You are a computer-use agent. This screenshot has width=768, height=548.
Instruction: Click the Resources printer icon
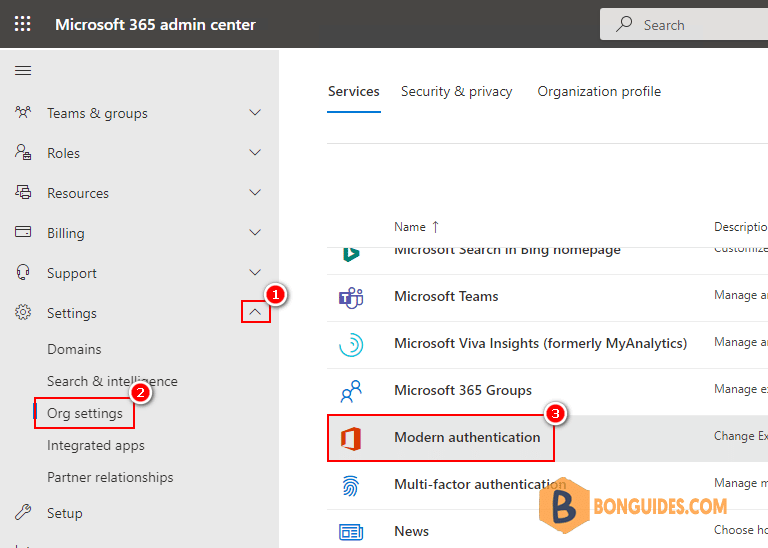click(23, 192)
